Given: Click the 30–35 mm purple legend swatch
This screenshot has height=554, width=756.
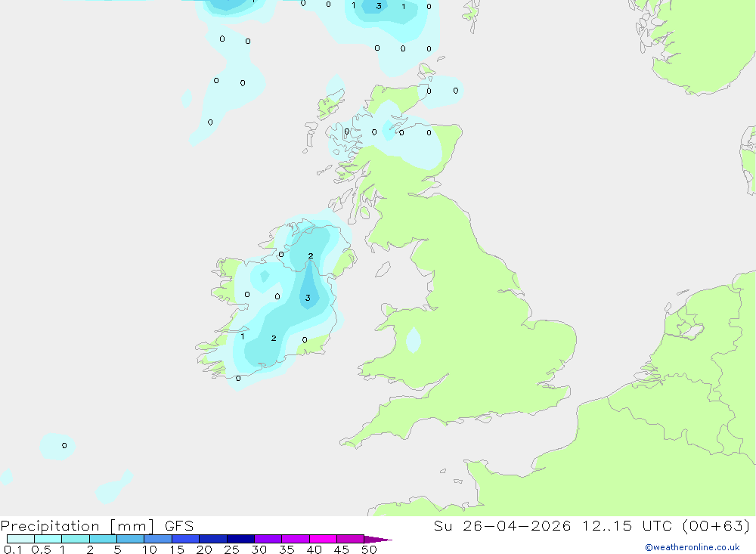Looking at the screenshot, I should point(268,539).
